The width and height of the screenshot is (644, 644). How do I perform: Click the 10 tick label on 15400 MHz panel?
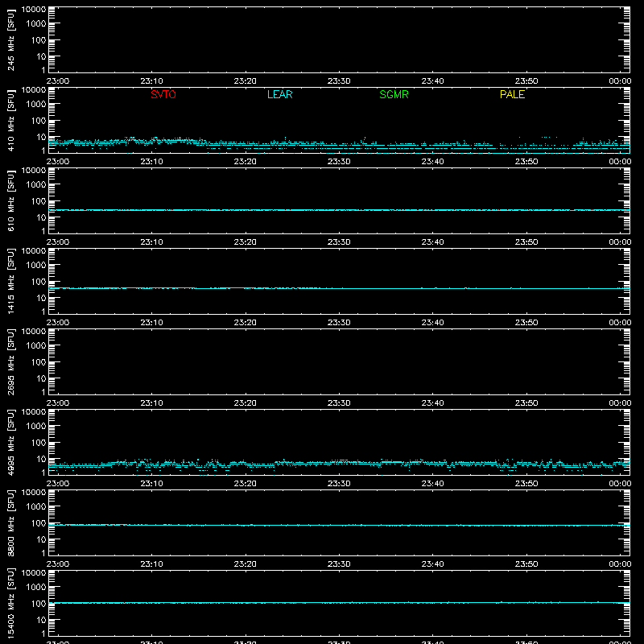pyautogui.click(x=41, y=620)
